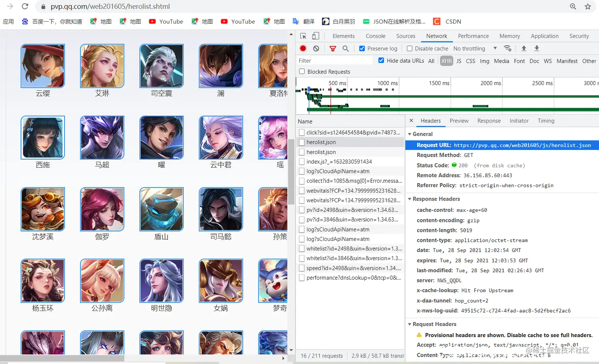Select the pv?id=3846 request row
This screenshot has height=364, width=599.
click(x=350, y=220)
